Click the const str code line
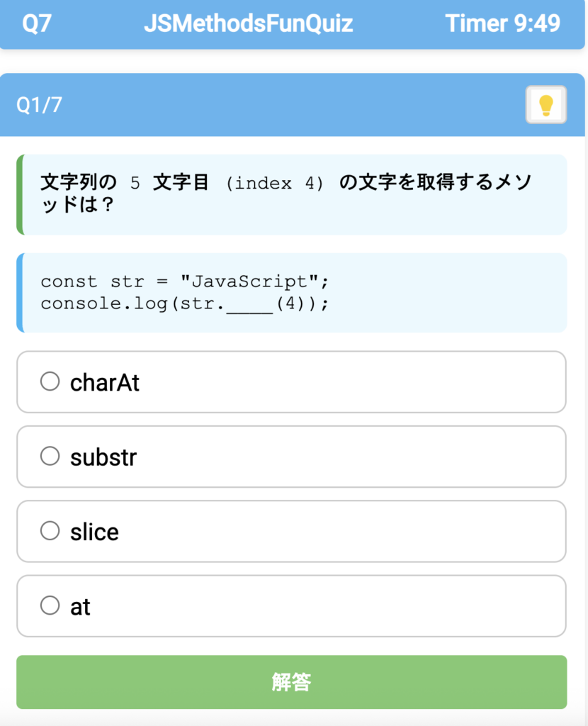Image resolution: width=588 pixels, height=726 pixels. tap(184, 281)
